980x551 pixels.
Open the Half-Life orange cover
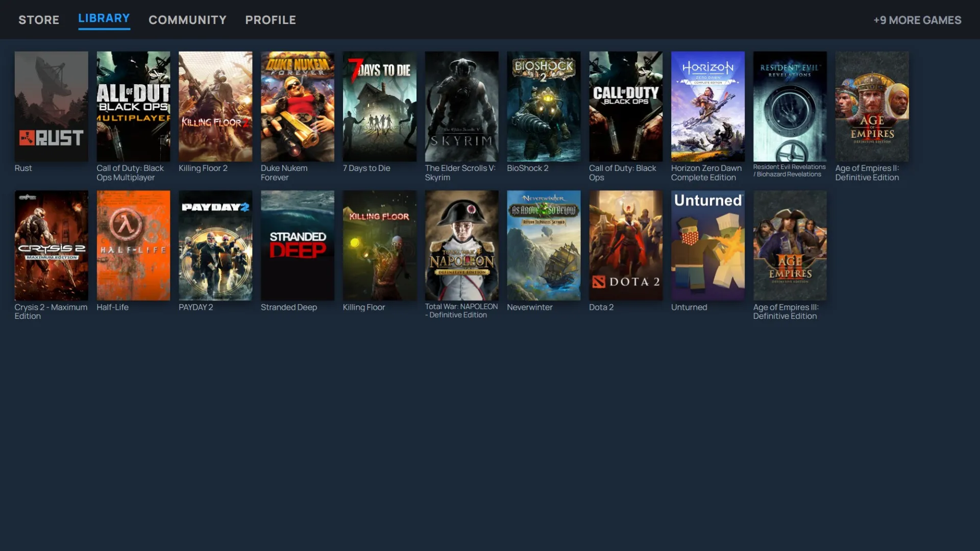point(133,245)
